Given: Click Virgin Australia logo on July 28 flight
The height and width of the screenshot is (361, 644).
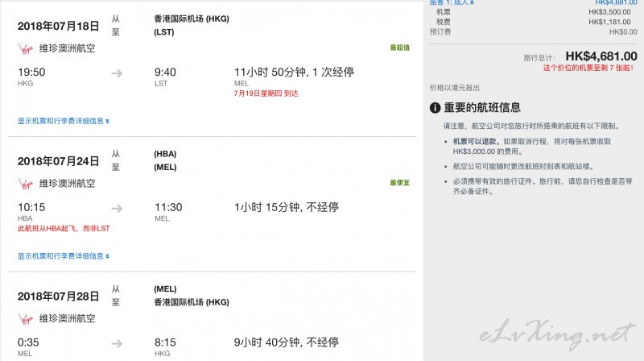Looking at the screenshot, I should pyautogui.click(x=26, y=319).
